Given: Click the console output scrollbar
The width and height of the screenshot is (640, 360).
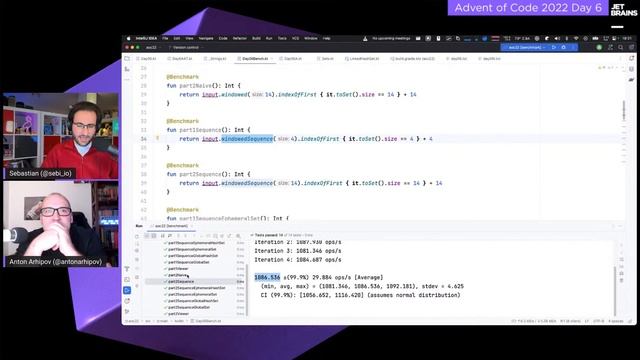Looking at the screenshot, I should click(616, 291).
